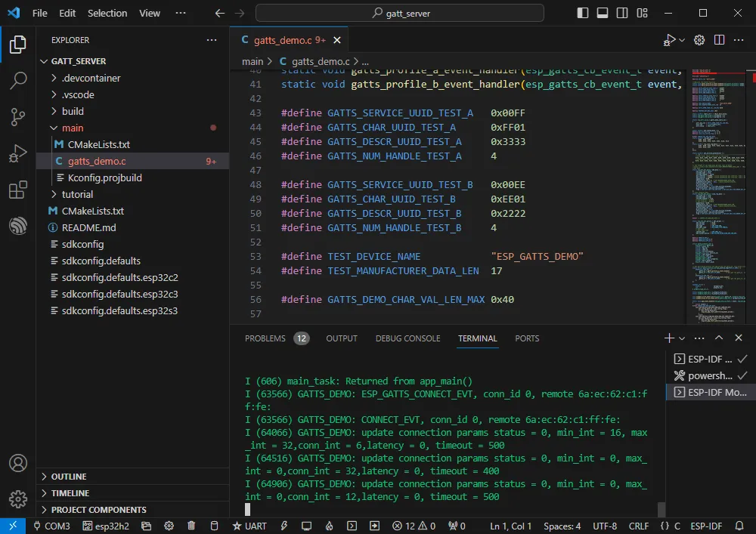The image size is (756, 534).
Task: Split the editor to the right
Action: pyautogui.click(x=719, y=40)
